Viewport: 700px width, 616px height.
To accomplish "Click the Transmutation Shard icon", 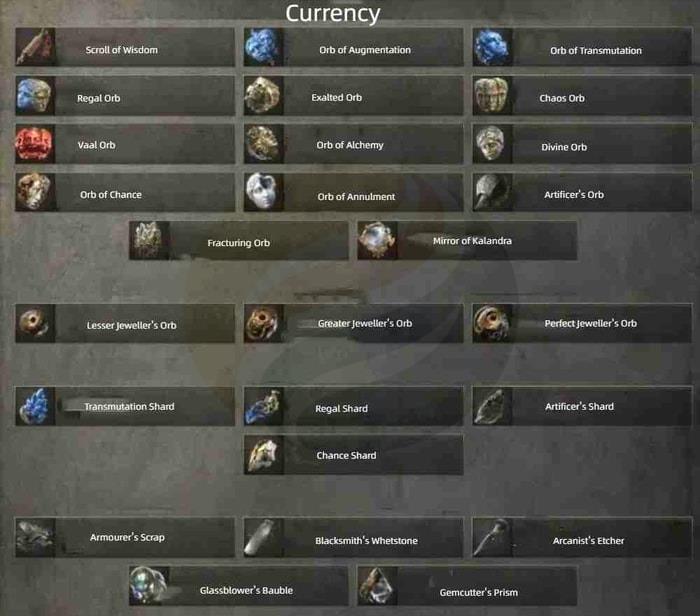I will pyautogui.click(x=35, y=406).
